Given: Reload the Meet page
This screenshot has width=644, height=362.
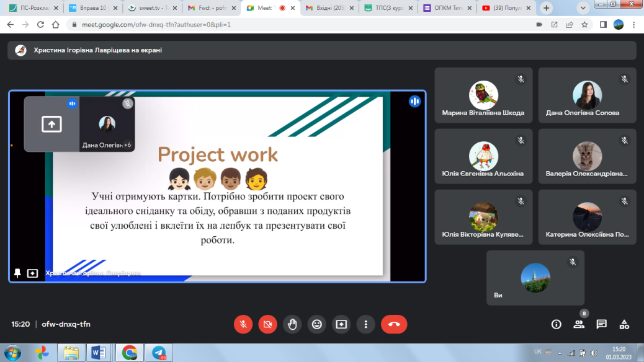Looking at the screenshot, I should (x=40, y=25).
